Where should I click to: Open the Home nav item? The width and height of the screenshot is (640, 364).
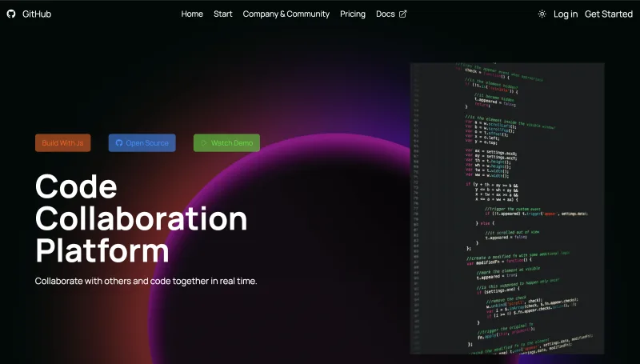[192, 14]
